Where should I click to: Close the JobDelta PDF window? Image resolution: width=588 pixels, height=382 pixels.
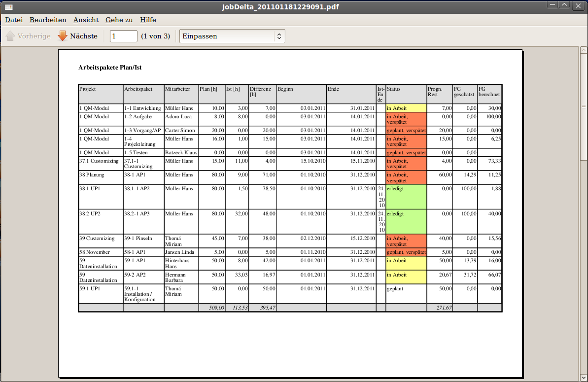[x=578, y=5]
